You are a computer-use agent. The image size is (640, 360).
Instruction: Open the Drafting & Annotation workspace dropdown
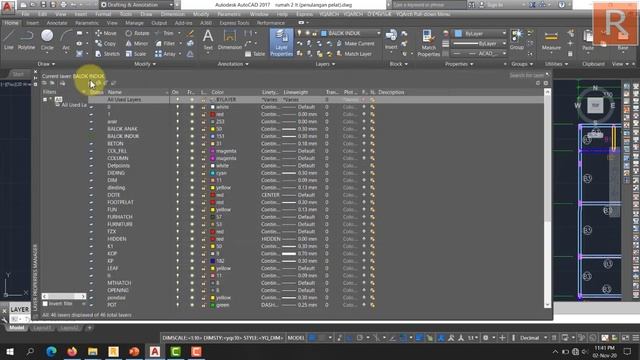pyautogui.click(x=137, y=5)
